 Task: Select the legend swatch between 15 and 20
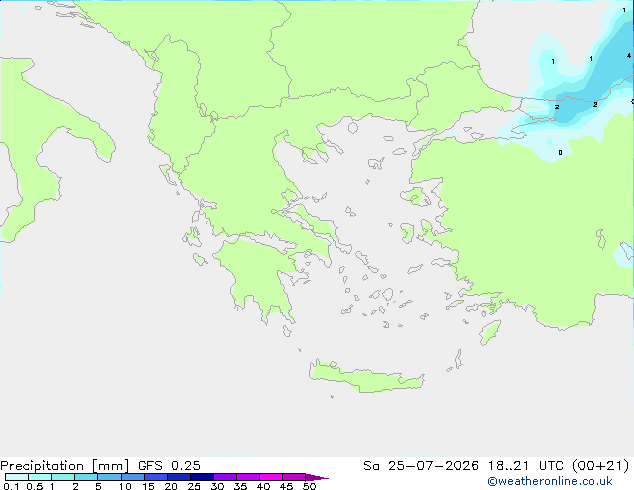pos(155,477)
